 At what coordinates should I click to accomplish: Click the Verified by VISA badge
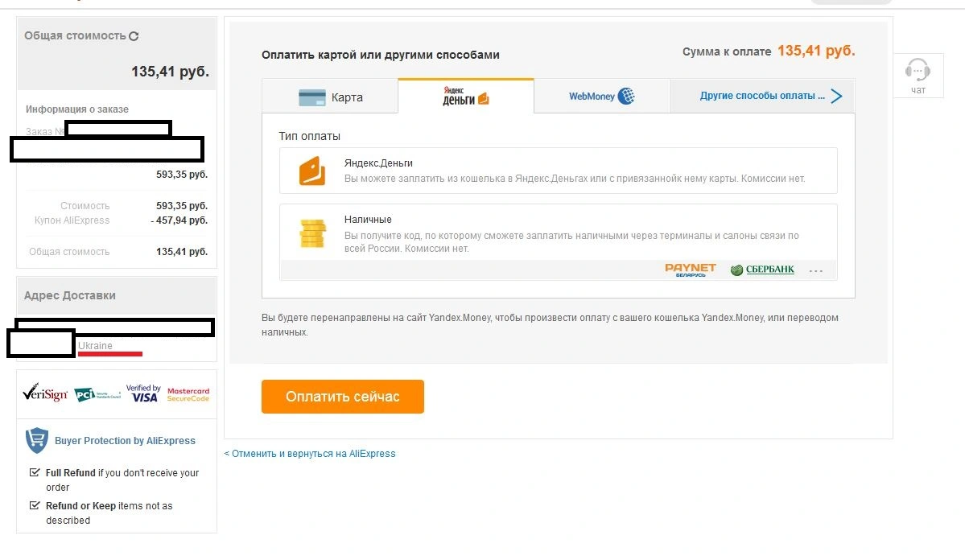[143, 393]
